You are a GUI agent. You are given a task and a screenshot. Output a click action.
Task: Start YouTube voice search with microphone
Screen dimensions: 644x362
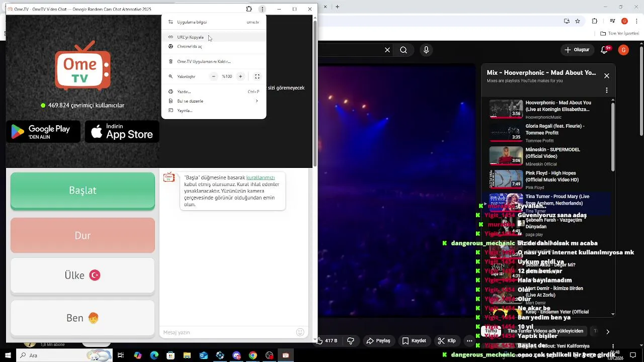point(426,50)
